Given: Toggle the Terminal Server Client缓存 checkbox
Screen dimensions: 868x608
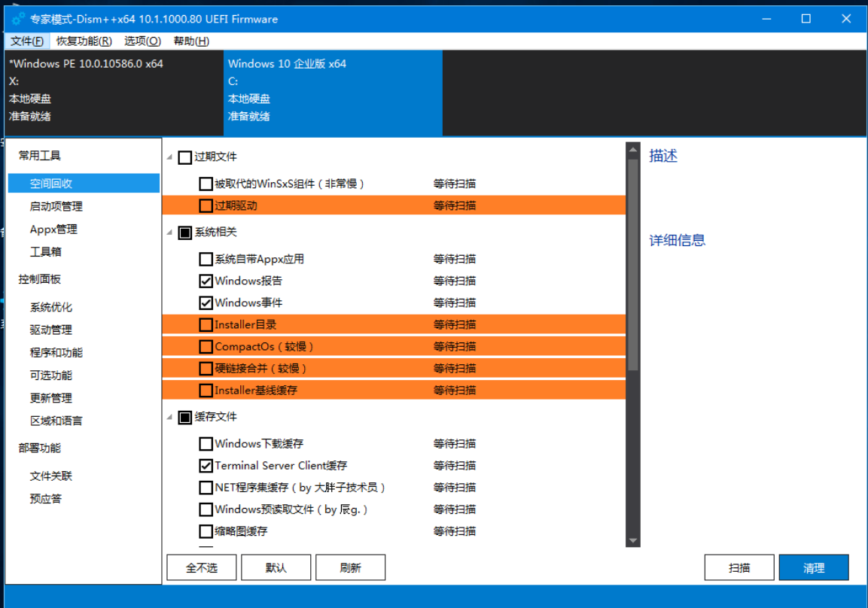Looking at the screenshot, I should point(206,466).
